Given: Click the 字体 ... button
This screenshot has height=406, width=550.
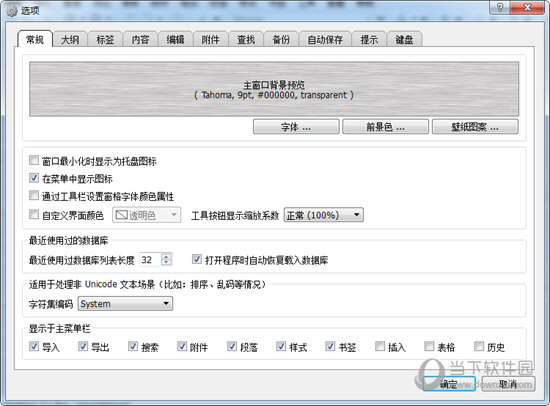Looking at the screenshot, I should (x=296, y=127).
